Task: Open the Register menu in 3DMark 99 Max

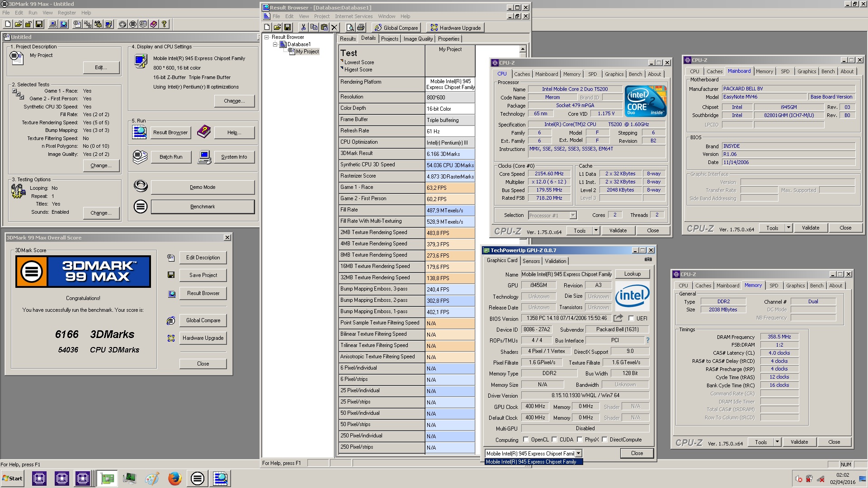Action: point(67,13)
